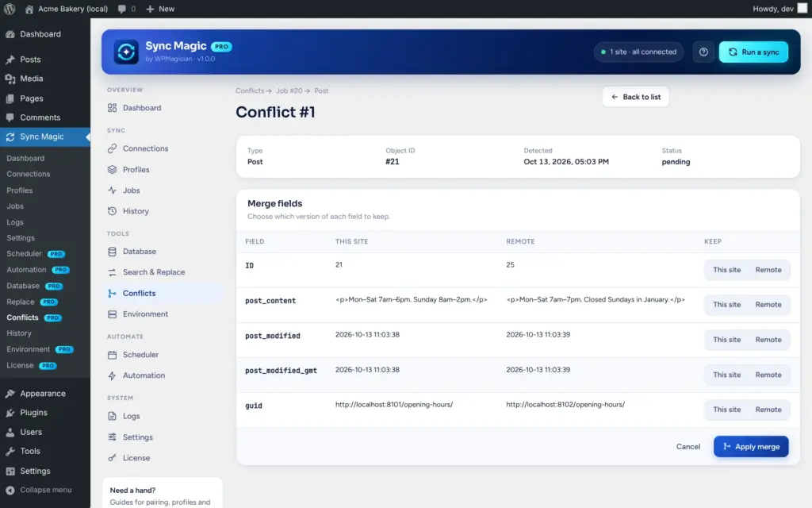The width and height of the screenshot is (812, 508).
Task: Open License PRO submenu item in WP sidebar
Action: [45, 365]
